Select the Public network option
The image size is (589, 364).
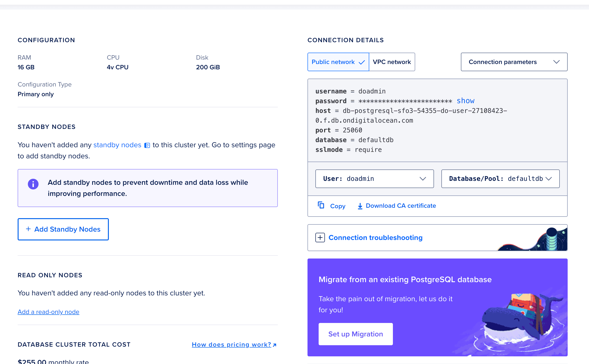tap(338, 62)
